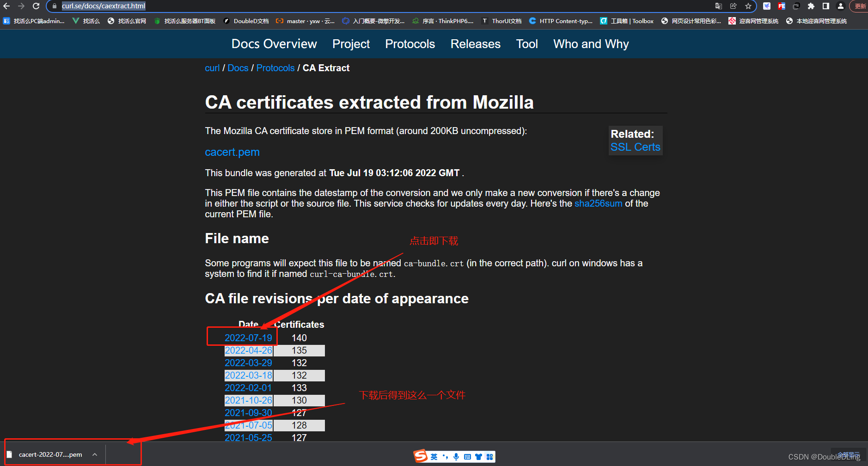This screenshot has width=868, height=466.
Task: Follow the Protocols breadcrumb link
Action: coord(275,68)
